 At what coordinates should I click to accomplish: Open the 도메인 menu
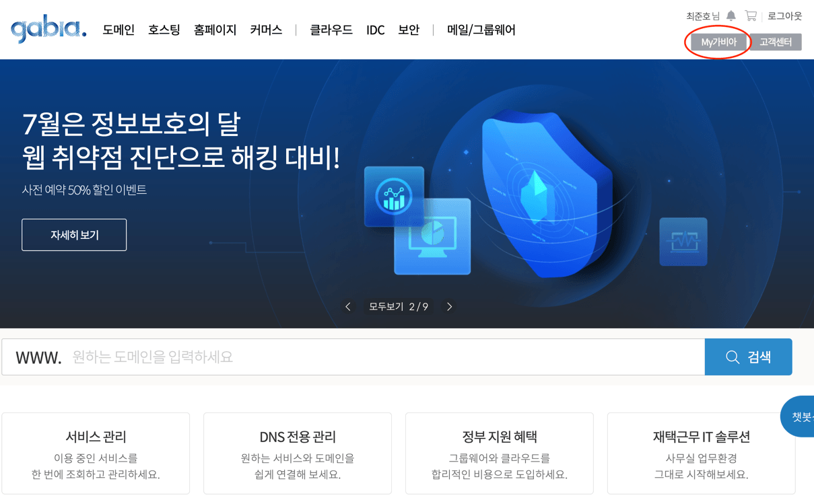tap(118, 30)
